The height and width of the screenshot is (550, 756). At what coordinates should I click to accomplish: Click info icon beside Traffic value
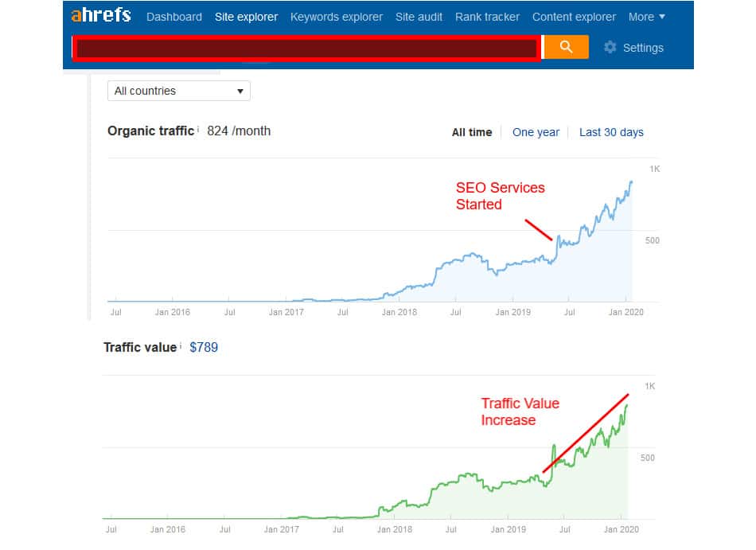(x=181, y=345)
